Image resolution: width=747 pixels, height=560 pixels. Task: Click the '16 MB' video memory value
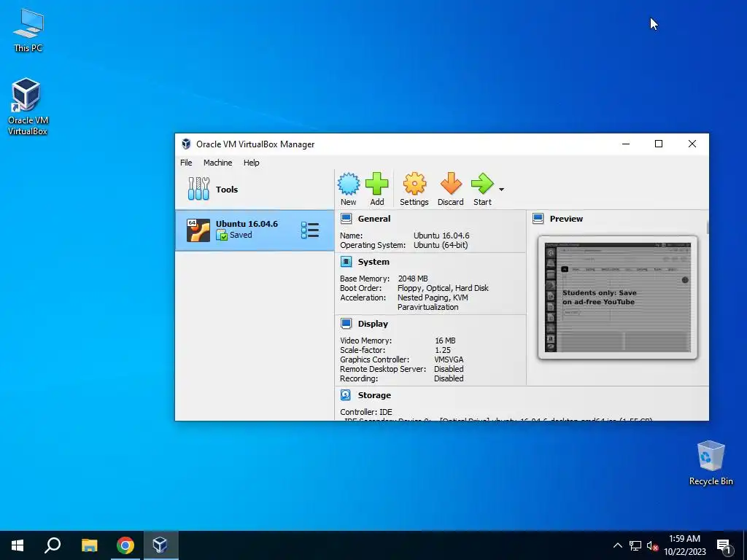445,341
